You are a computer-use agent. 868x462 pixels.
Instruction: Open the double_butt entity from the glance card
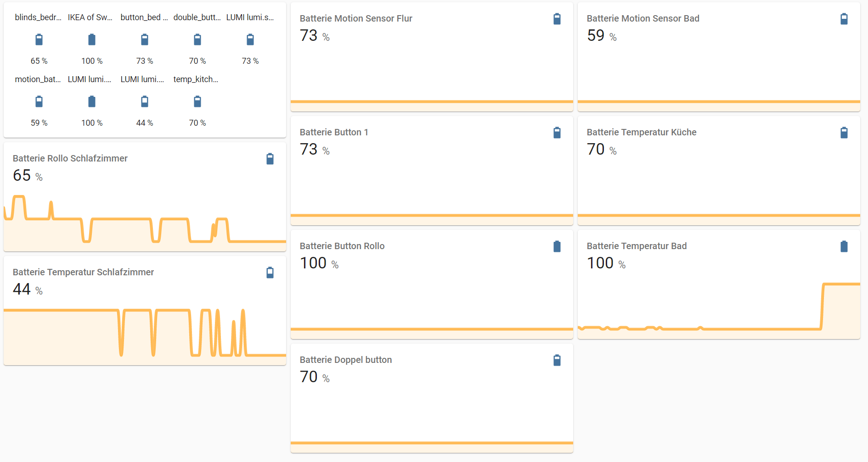(197, 40)
